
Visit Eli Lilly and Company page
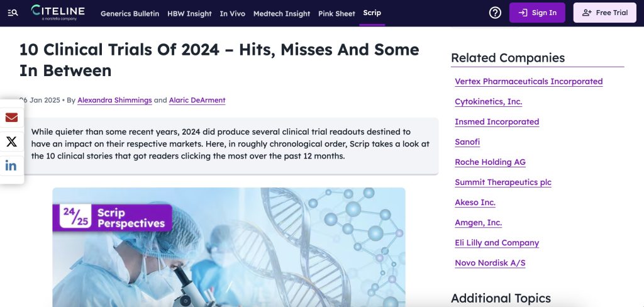click(x=497, y=243)
